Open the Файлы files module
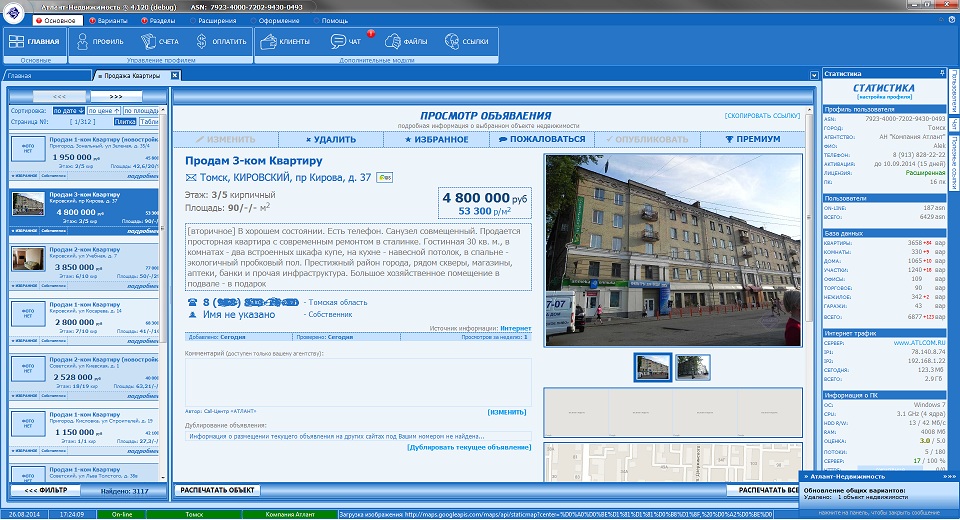 (406, 42)
